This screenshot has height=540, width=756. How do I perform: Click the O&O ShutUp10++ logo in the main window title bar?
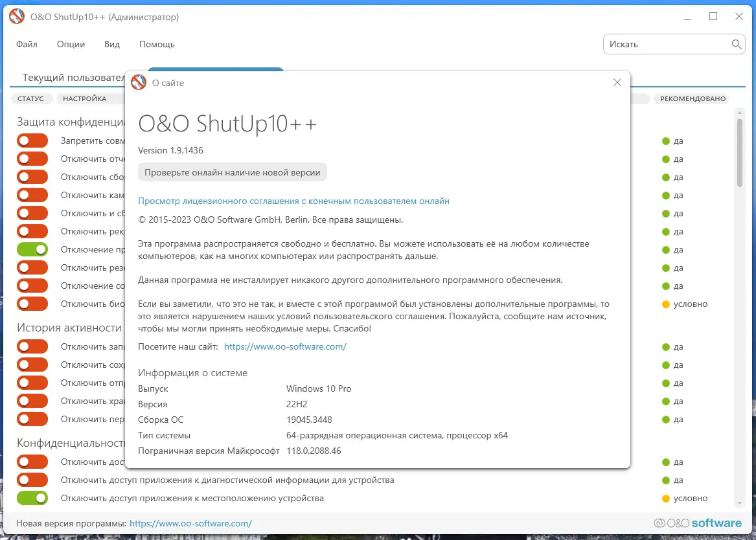[x=17, y=16]
